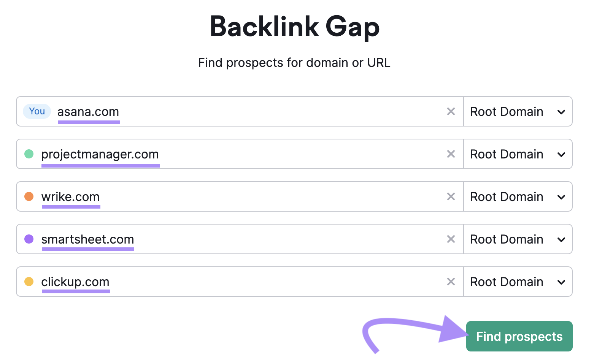The height and width of the screenshot is (364, 594).
Task: Open the Root Domain dropdown for wrike.com
Action: click(517, 196)
